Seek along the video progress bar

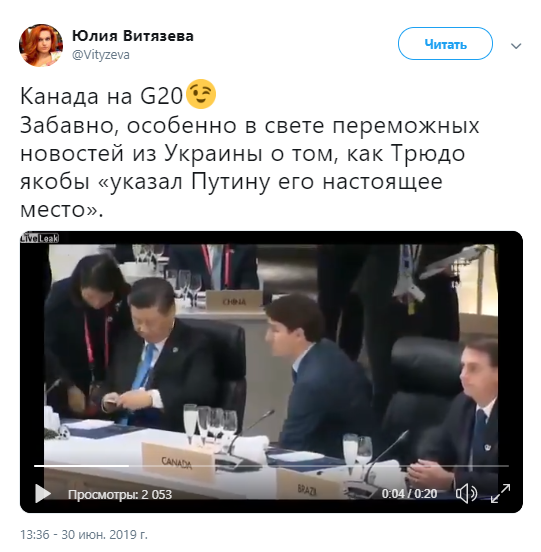pyautogui.click(x=271, y=466)
